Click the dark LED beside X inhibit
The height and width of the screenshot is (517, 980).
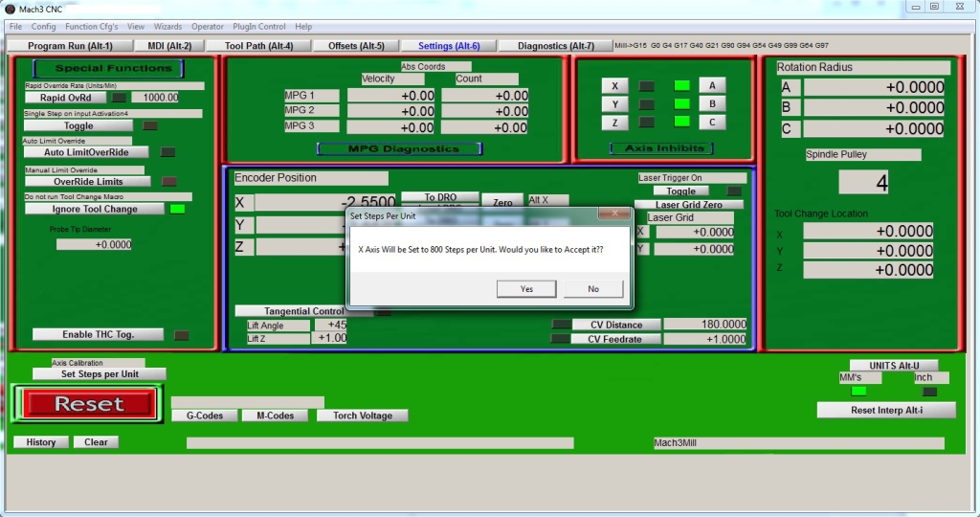[647, 86]
